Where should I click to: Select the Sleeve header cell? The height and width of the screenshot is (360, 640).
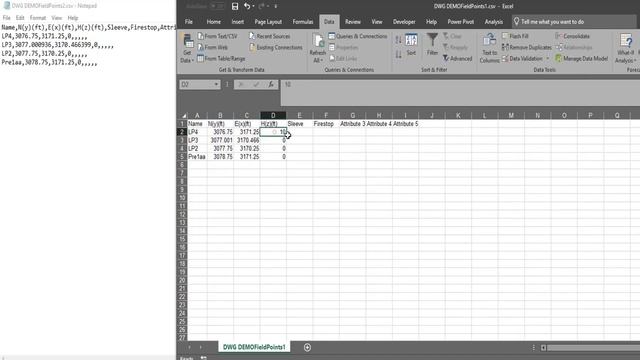coord(299,124)
